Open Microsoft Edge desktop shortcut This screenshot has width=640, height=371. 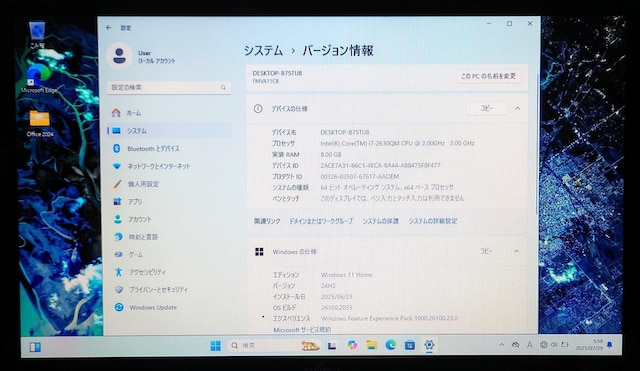pos(39,78)
